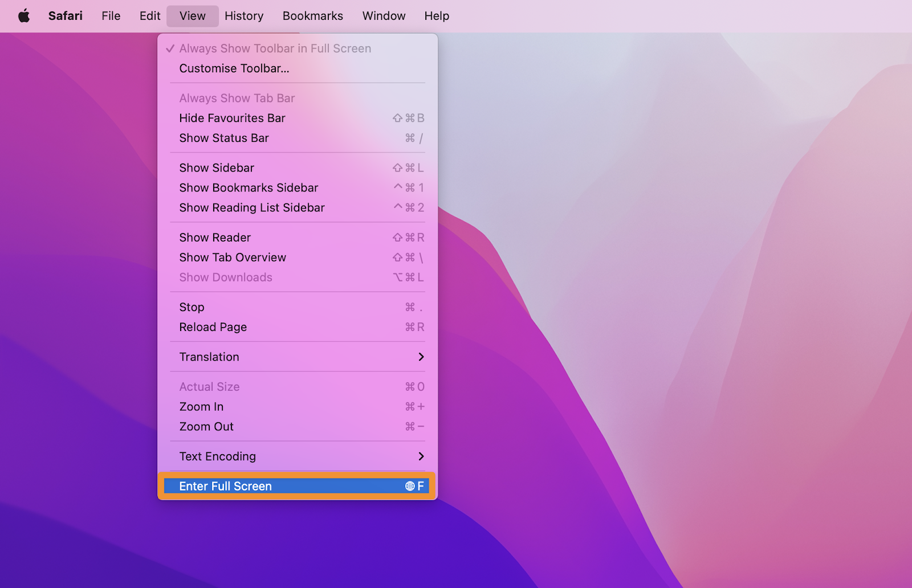Activate Show Reader view
Image resolution: width=912 pixels, height=588 pixels.
[215, 237]
